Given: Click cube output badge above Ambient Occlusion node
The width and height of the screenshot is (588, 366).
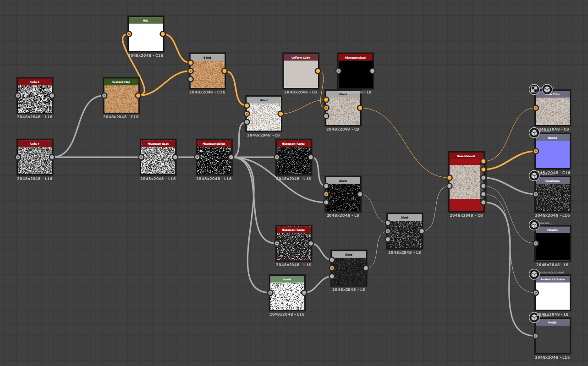Looking at the screenshot, I should tap(534, 274).
